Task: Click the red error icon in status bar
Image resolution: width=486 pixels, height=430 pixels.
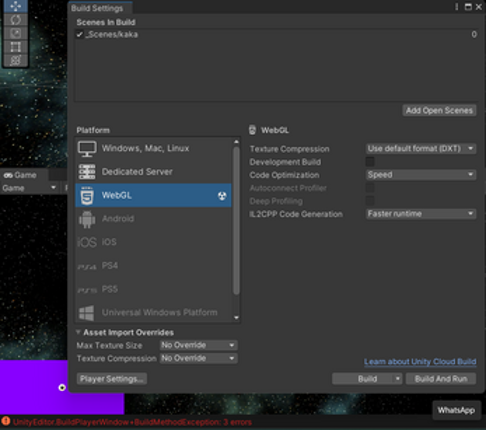Action: click(x=6, y=421)
